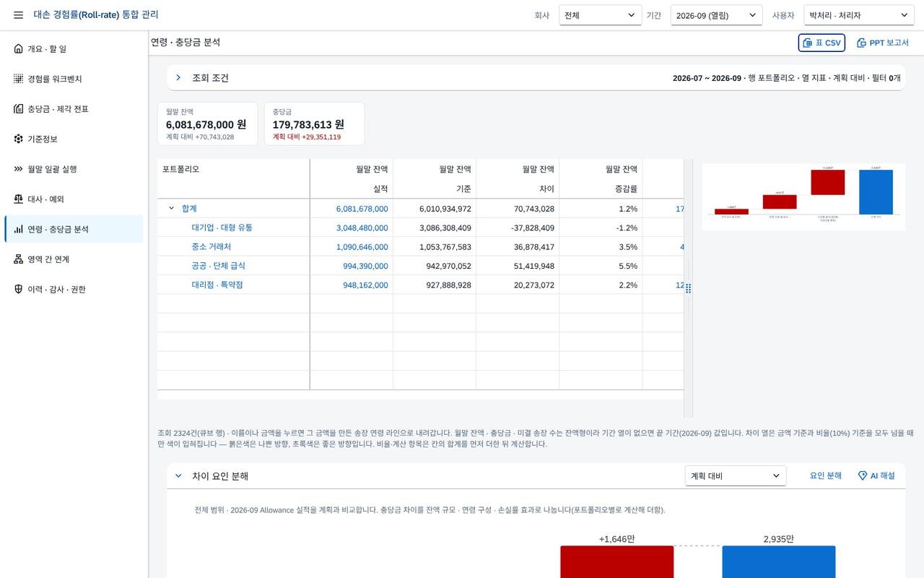Viewport: 924px width, 578px height.
Task: Open 공공 · 단체 급식 portfolio link
Action: click(218, 266)
